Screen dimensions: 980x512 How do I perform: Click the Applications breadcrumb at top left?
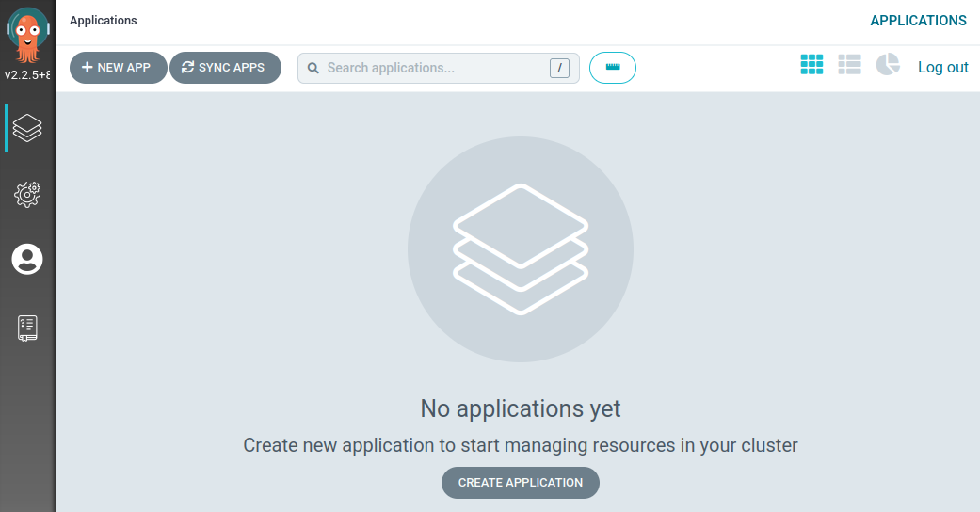(x=103, y=21)
